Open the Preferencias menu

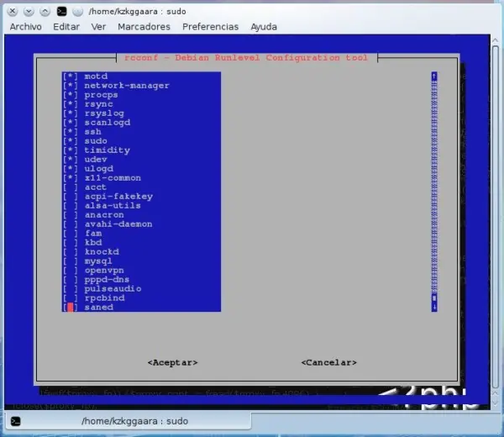(x=211, y=27)
